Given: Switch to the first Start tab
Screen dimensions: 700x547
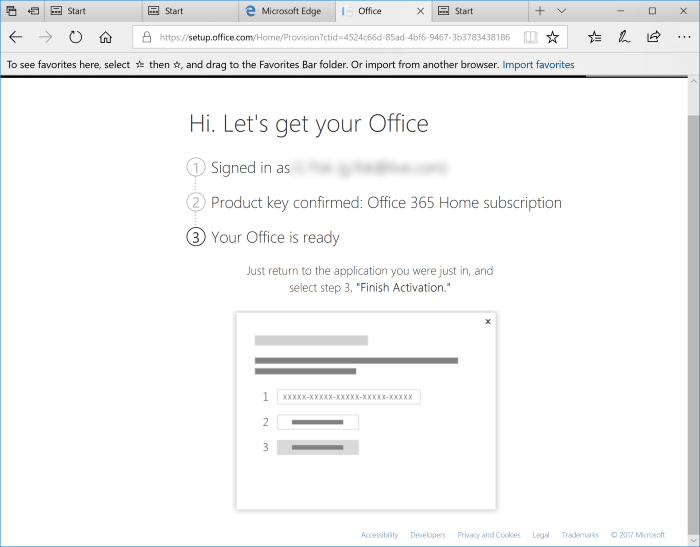Looking at the screenshot, I should click(x=93, y=11).
